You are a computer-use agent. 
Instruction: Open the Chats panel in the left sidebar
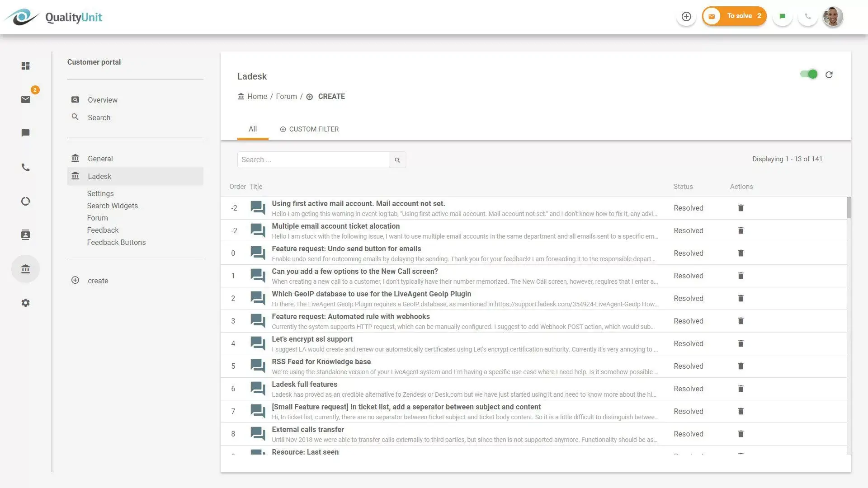[26, 133]
